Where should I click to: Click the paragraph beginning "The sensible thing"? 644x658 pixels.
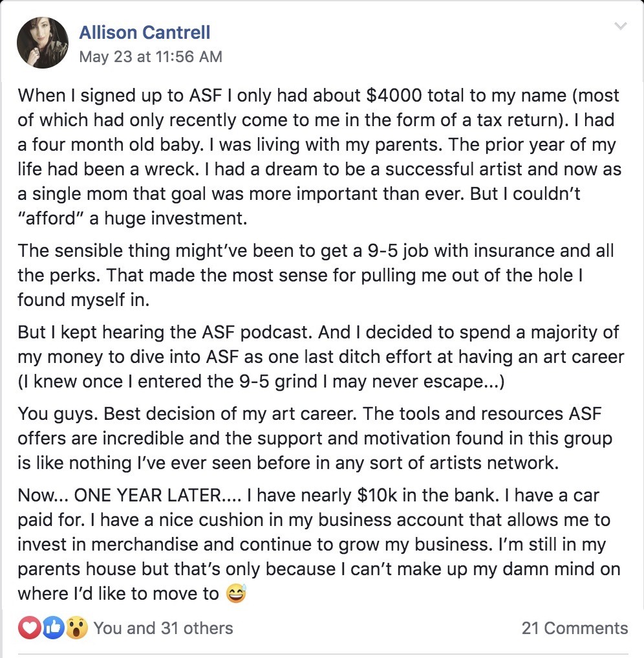316,275
